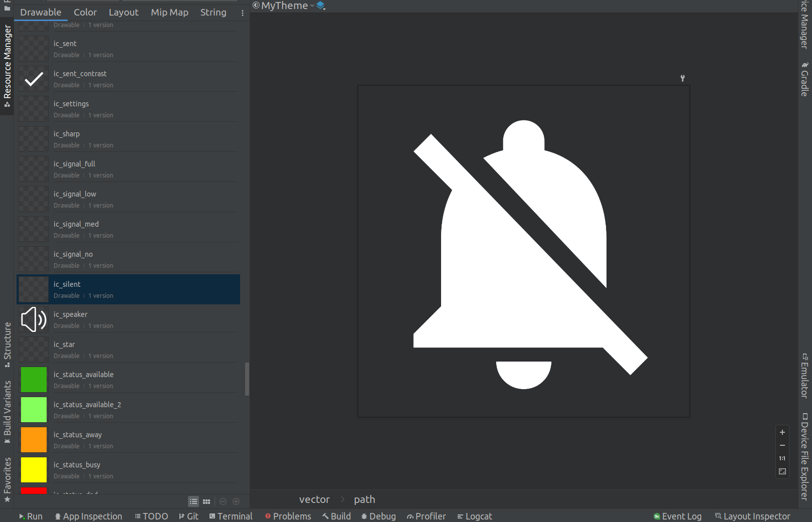Image resolution: width=812 pixels, height=522 pixels.
Task: Zoom out on the bell preview
Action: 782,445
